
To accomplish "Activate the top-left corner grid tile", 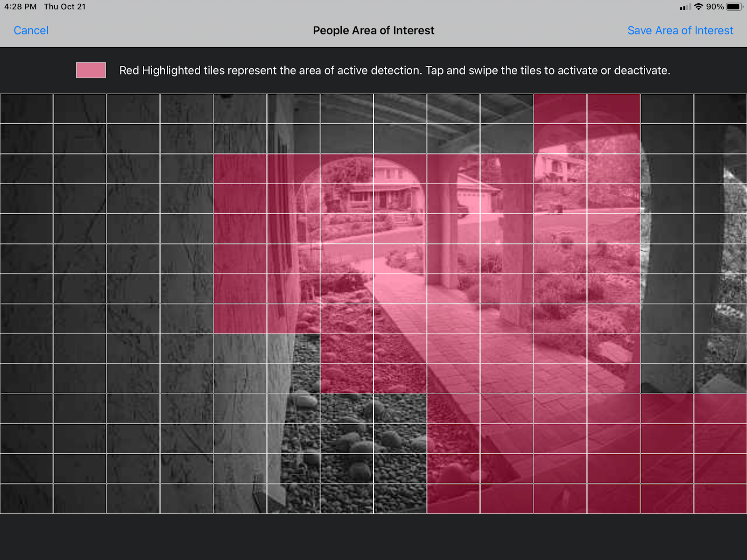I will coord(27,109).
